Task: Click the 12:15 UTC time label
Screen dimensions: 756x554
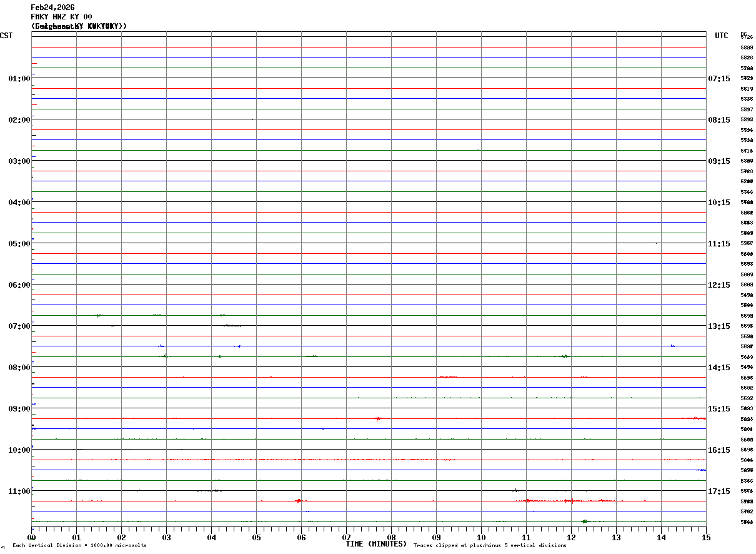Action: click(719, 285)
